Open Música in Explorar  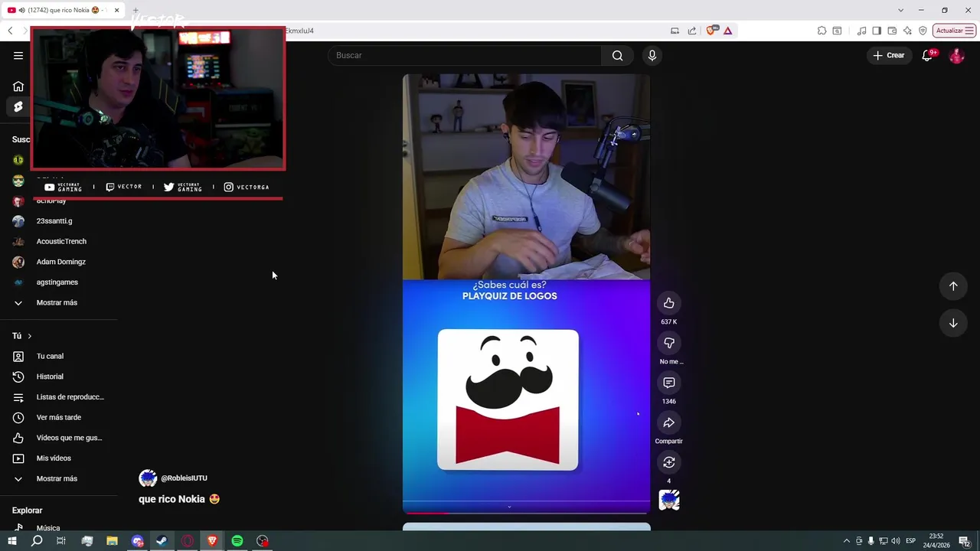47,528
